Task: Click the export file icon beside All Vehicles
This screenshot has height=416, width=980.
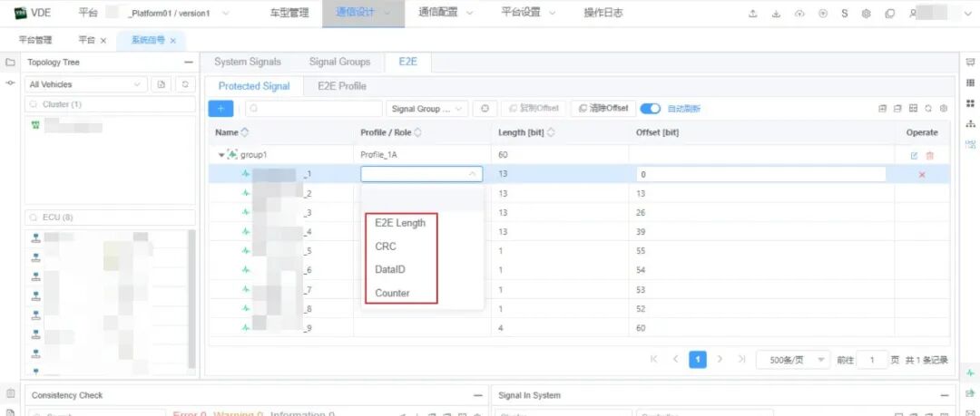Action: pos(161,84)
